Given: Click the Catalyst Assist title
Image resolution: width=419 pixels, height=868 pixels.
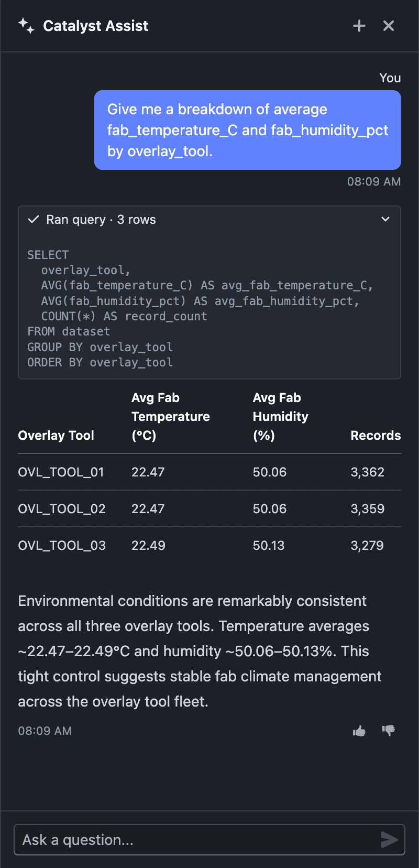Looking at the screenshot, I should tap(96, 26).
